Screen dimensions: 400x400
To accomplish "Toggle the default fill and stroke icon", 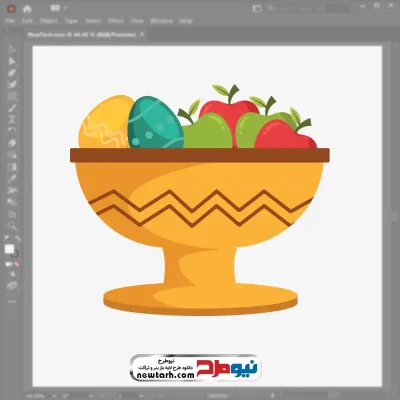I will [x=7, y=238].
